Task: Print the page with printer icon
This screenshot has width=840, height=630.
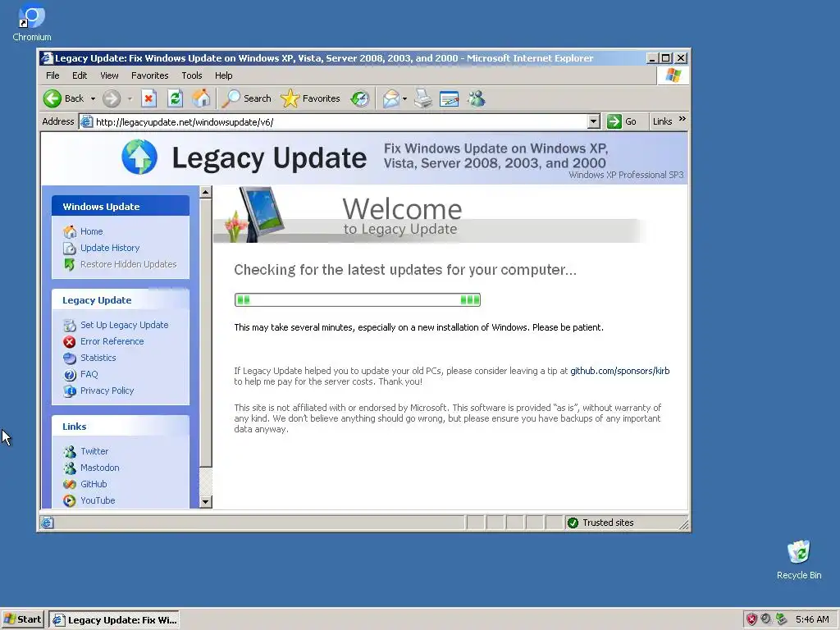Action: [423, 98]
